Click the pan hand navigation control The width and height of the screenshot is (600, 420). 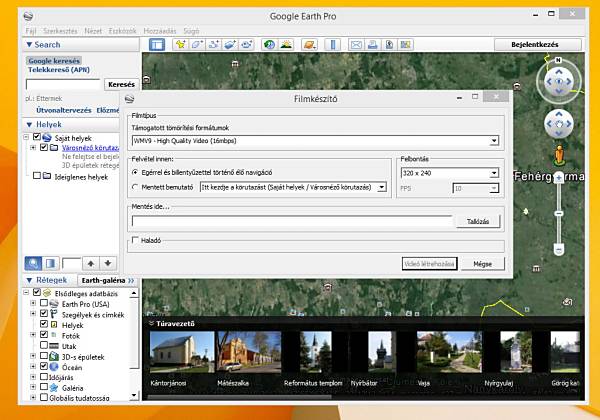point(559,124)
